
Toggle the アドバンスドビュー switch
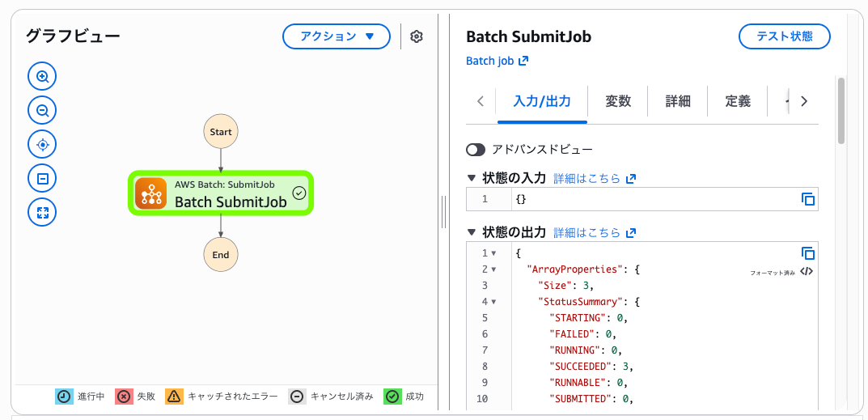click(x=476, y=150)
